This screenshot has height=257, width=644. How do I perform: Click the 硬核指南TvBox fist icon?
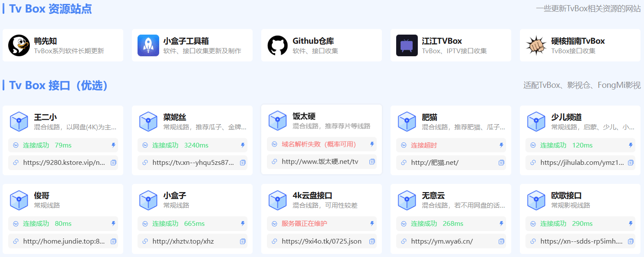tap(536, 45)
